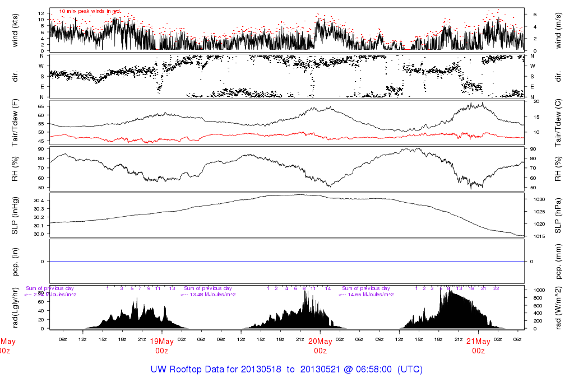Screen dimensions: 574x392
Task: Click the '21z' tick just before 21May 00z
Action: coord(459,339)
